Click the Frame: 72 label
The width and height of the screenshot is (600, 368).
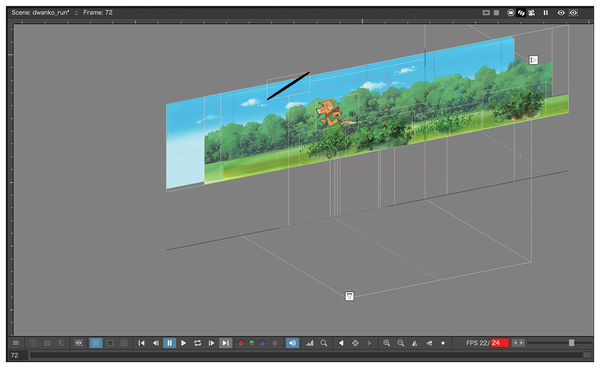tap(98, 13)
